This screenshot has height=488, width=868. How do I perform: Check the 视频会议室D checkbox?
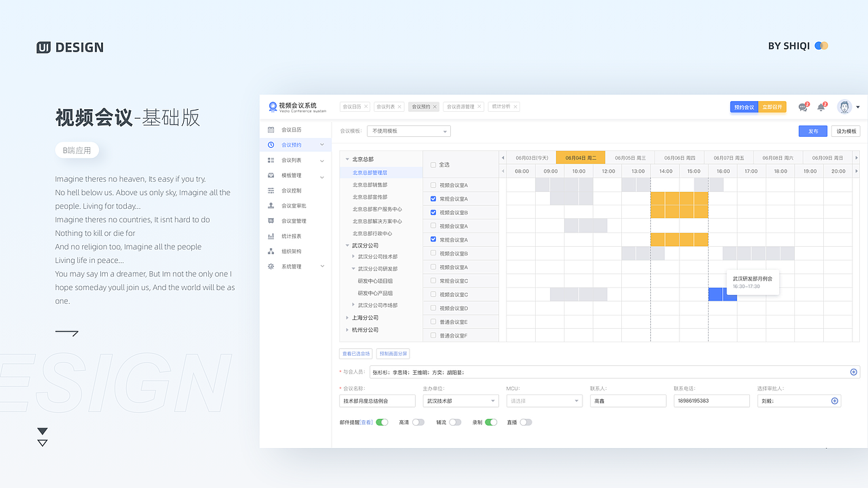(x=434, y=308)
